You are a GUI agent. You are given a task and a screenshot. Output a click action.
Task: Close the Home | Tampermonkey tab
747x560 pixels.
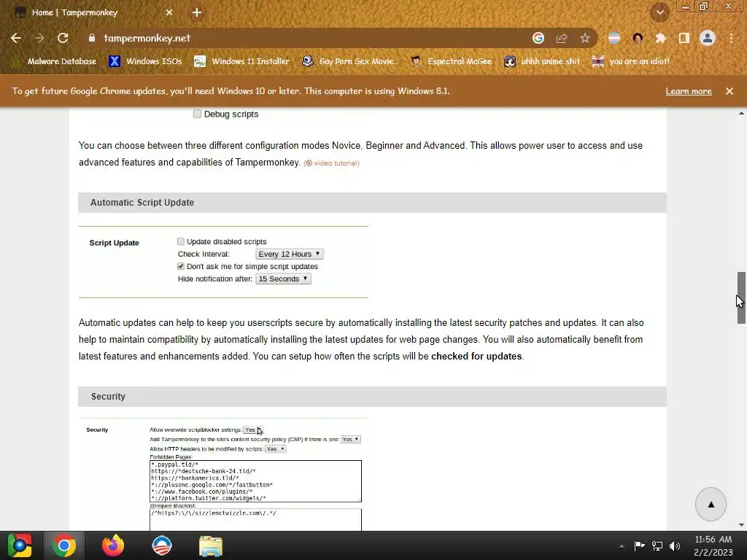(x=169, y=12)
